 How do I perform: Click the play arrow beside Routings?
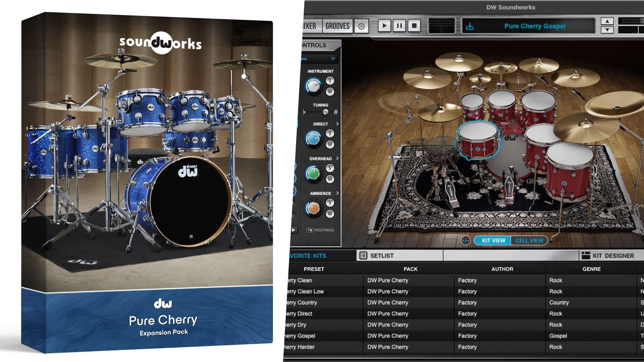point(293,230)
